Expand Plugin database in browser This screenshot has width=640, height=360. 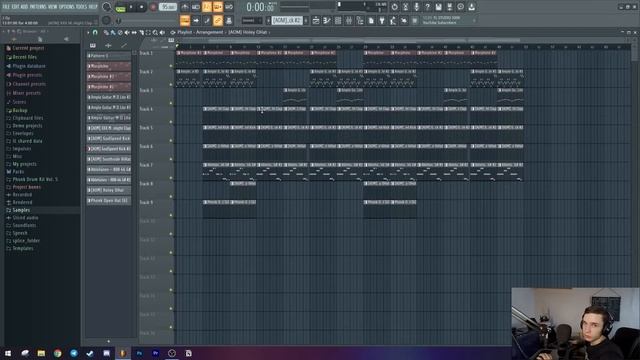[29, 66]
